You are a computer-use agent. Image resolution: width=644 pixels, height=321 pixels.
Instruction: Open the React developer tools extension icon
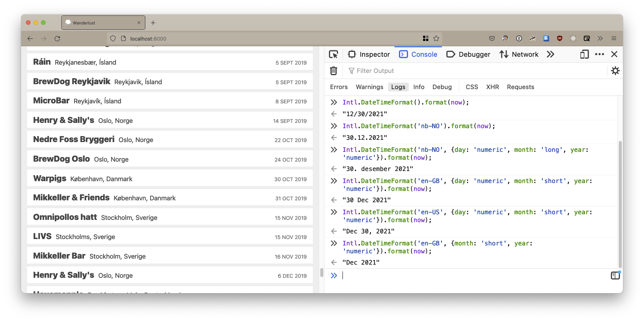(x=573, y=38)
